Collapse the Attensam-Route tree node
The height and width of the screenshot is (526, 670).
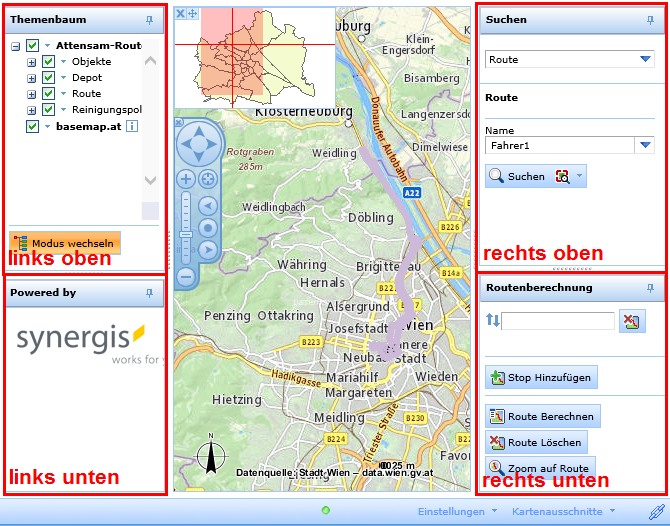tap(16, 46)
